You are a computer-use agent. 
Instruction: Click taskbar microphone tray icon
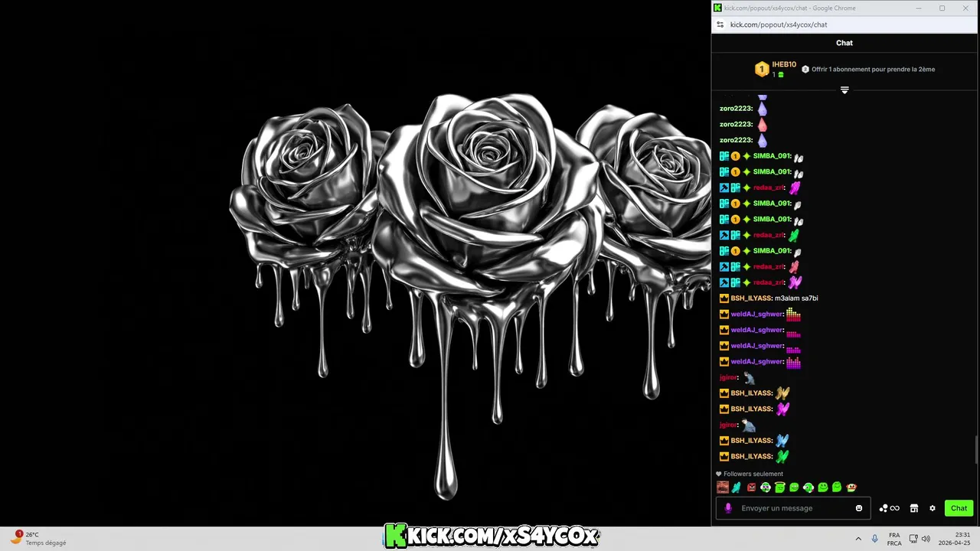875,539
